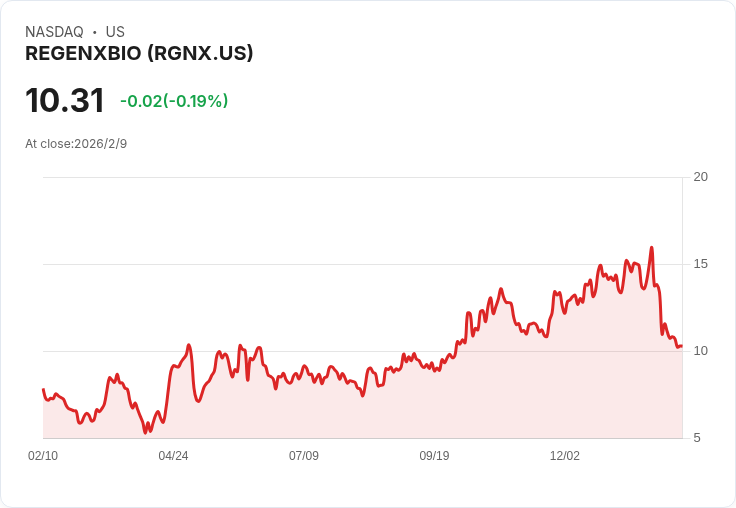Click the 04/24 date axis label
The image size is (736, 508).
pyautogui.click(x=173, y=455)
